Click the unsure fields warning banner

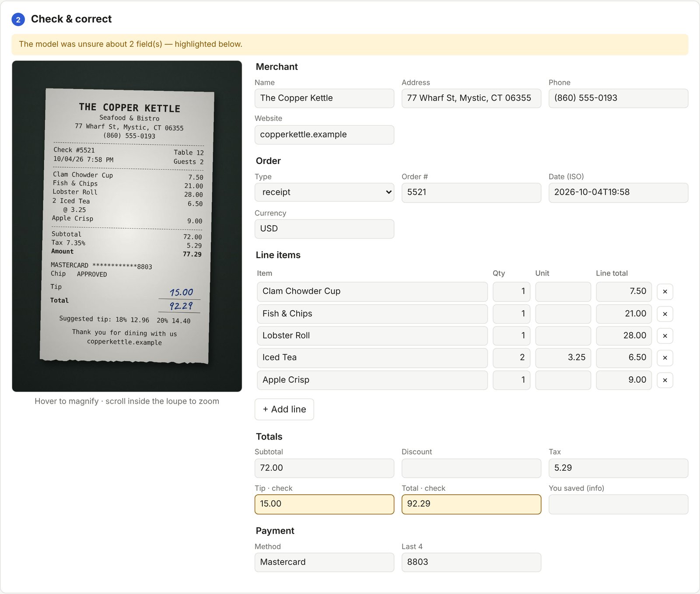pyautogui.click(x=350, y=45)
